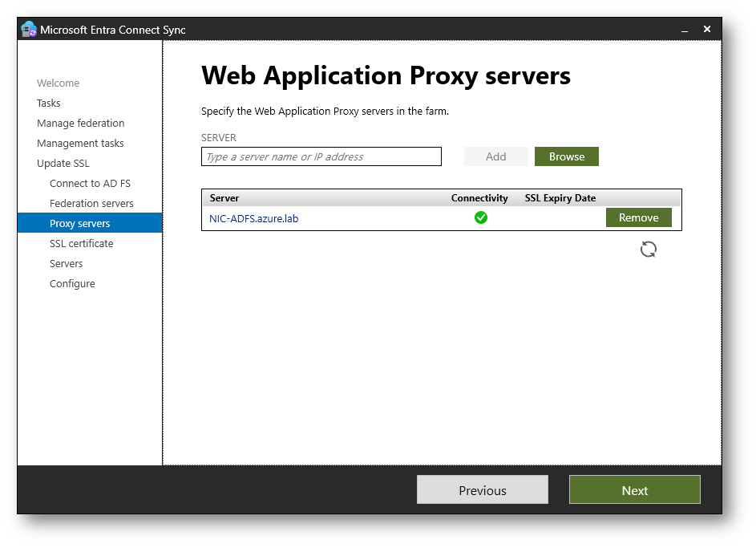756x548 pixels.
Task: Select Update SSL in the sidebar
Action: 63,164
